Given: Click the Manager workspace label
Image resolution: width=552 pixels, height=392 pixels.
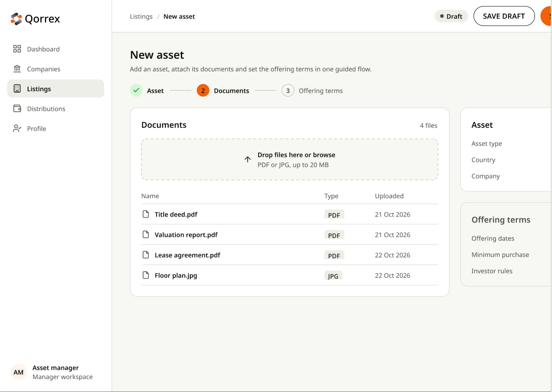Looking at the screenshot, I should (x=62, y=377).
